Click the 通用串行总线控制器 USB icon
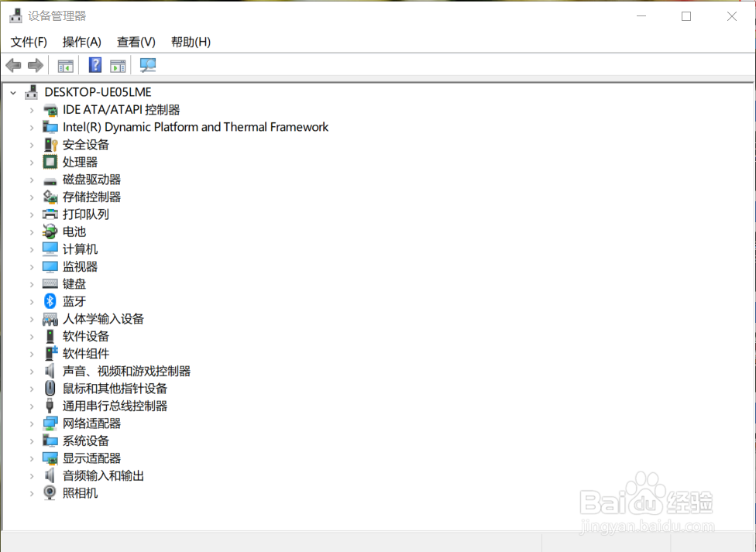The width and height of the screenshot is (756, 552). click(50, 406)
